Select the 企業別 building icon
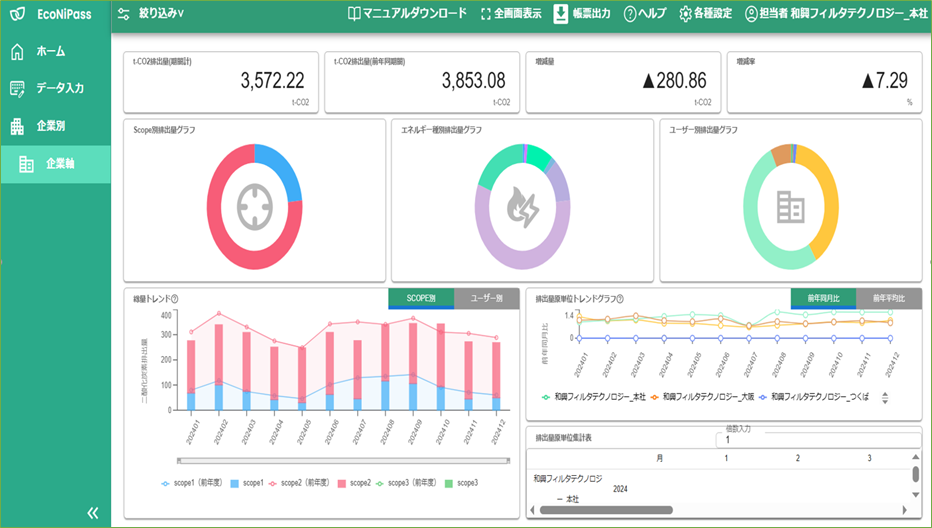Image resolution: width=932 pixels, height=528 pixels. [18, 126]
